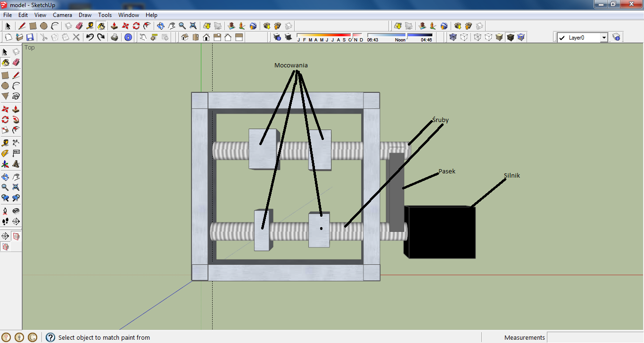Click the Cut scissors icon
Screen dimensions: 644x343
pos(44,37)
